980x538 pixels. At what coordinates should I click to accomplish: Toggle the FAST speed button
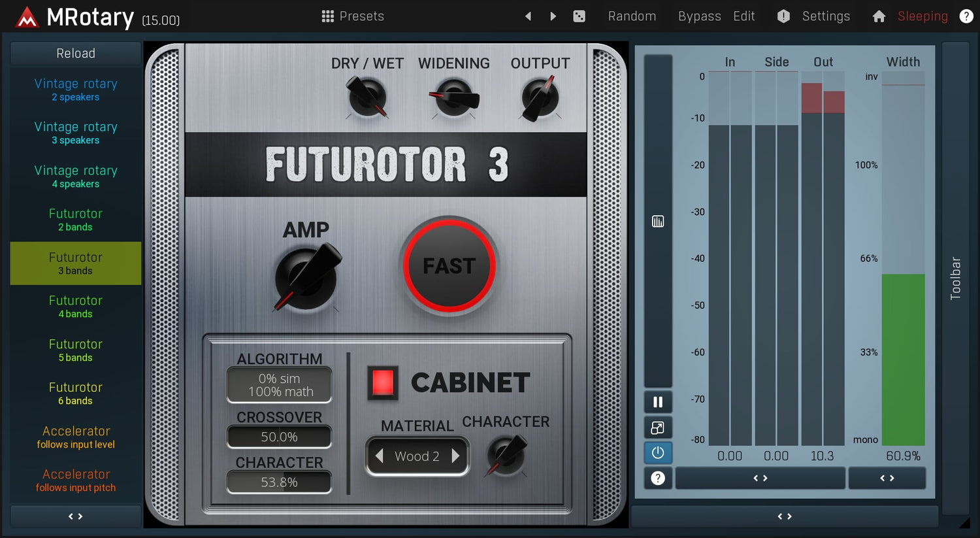point(449,266)
